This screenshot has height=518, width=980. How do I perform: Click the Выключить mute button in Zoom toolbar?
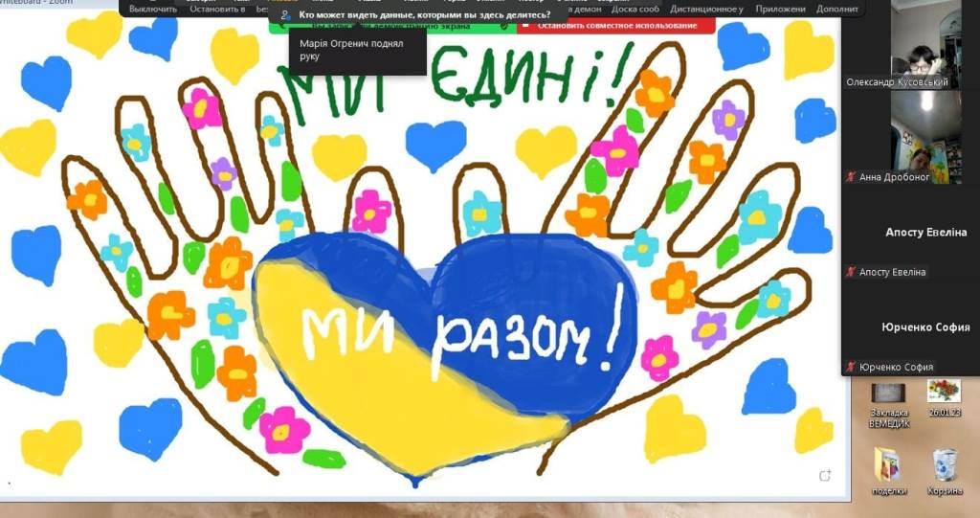[x=151, y=9]
